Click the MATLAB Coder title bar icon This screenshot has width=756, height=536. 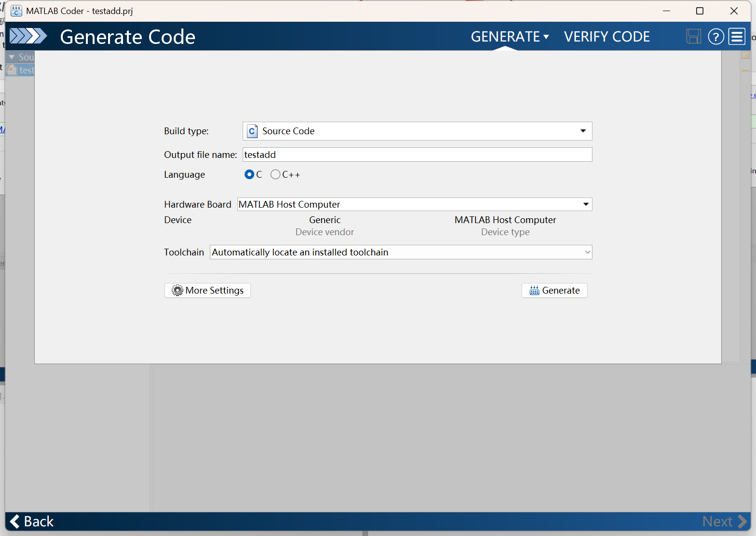coord(16,11)
